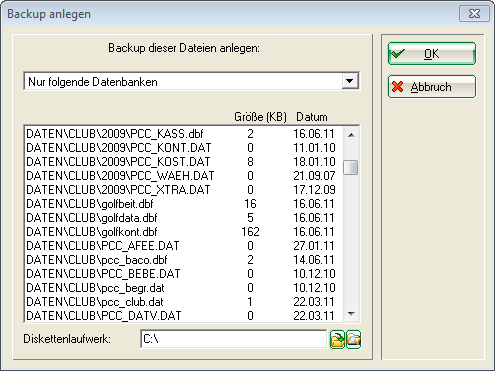
Task: Click the 'Nur folgende Datenbanken' combo box field
Action: click(x=191, y=81)
